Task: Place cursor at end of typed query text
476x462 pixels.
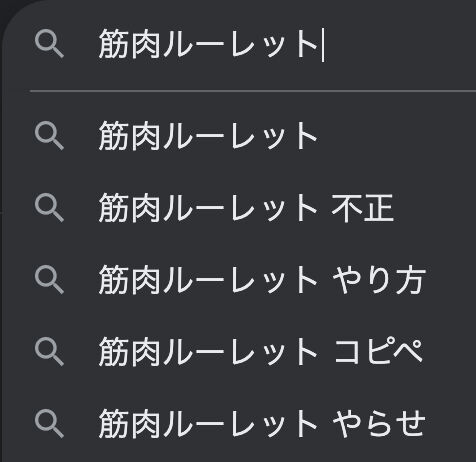Action: (x=322, y=44)
